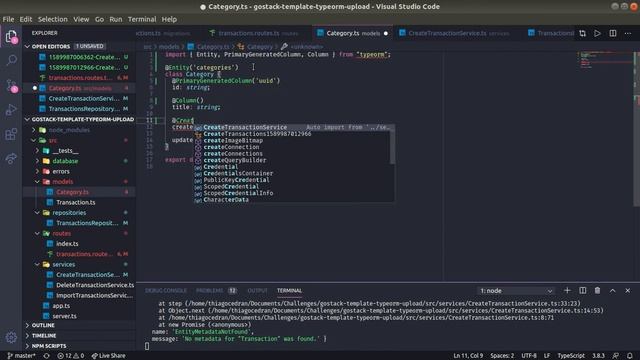Viewport: 640px width, 360px height.
Task: Switch to the Output panel tab
Action: click(257, 291)
